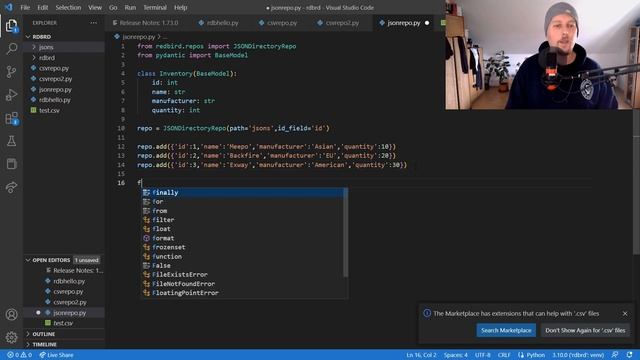The width and height of the screenshot is (640, 360).
Task: Open the Selection menu
Action: coord(68,7)
